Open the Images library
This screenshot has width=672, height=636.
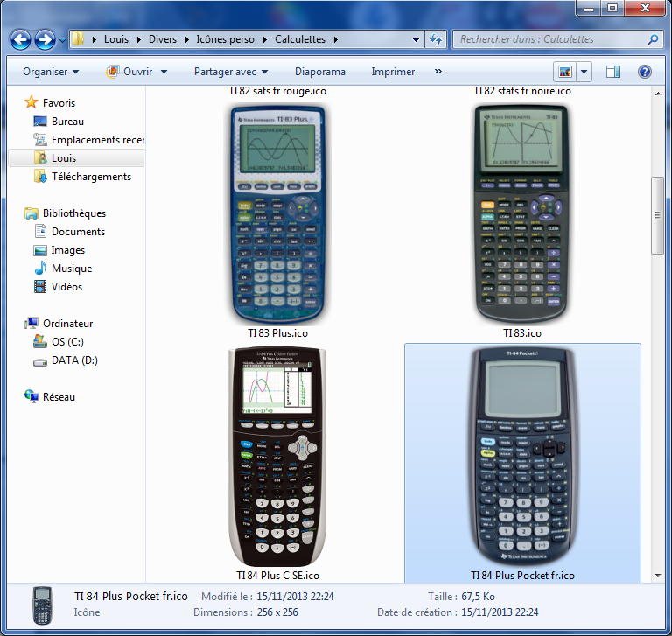click(59, 250)
